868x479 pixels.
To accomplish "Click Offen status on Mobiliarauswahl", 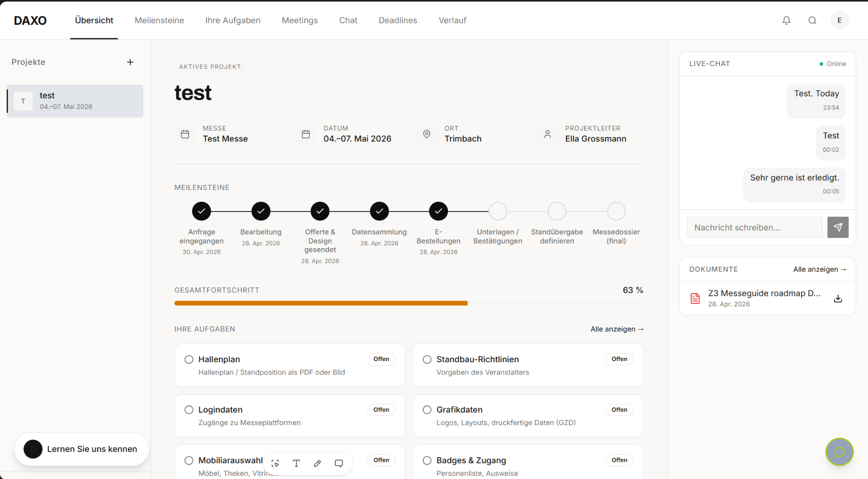I will tap(381, 460).
